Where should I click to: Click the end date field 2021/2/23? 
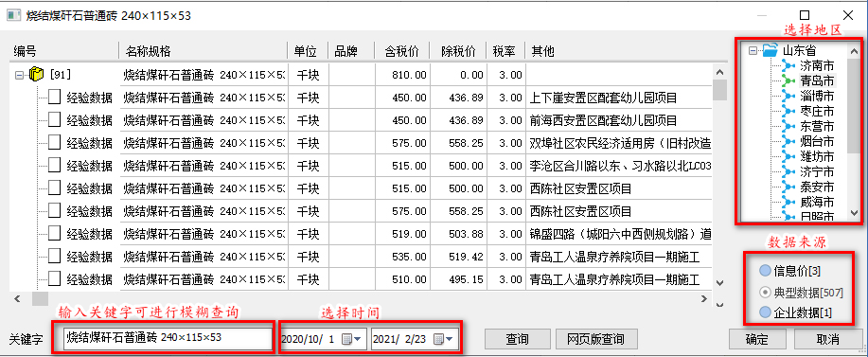[x=415, y=339]
